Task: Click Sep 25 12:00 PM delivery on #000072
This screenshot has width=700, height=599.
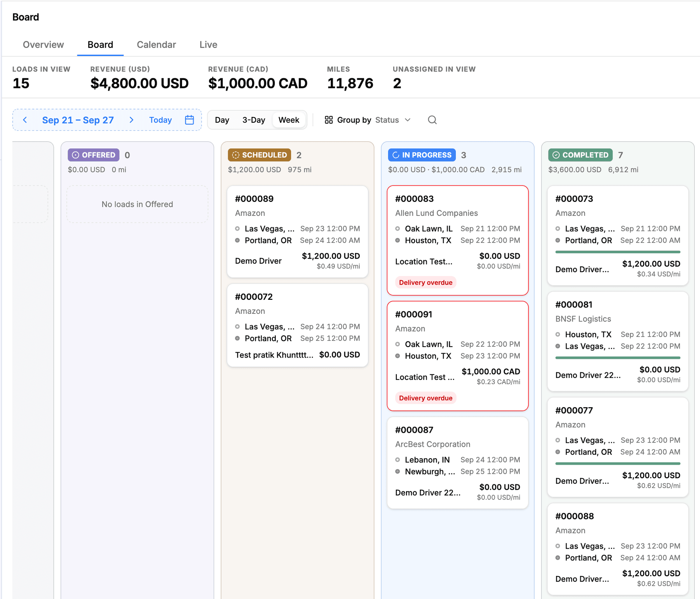Action: pyautogui.click(x=330, y=338)
